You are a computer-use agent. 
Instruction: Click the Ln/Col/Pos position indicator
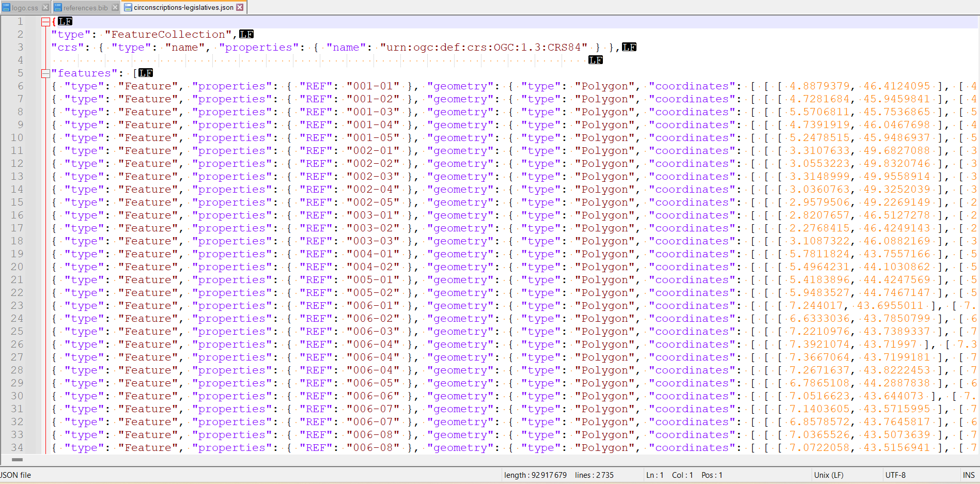[684, 475]
